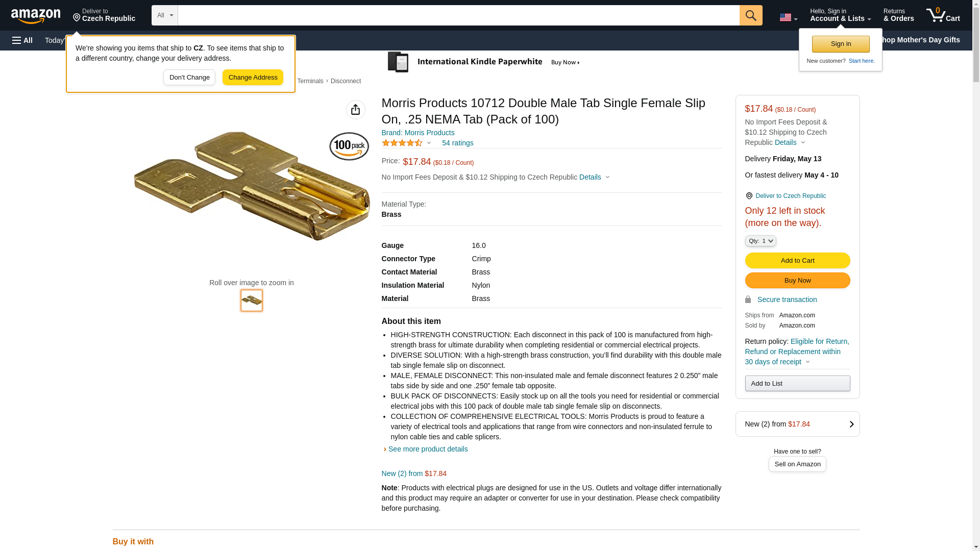Click the search magnifier button
Image resolution: width=980 pixels, height=551 pixels.
[750, 15]
